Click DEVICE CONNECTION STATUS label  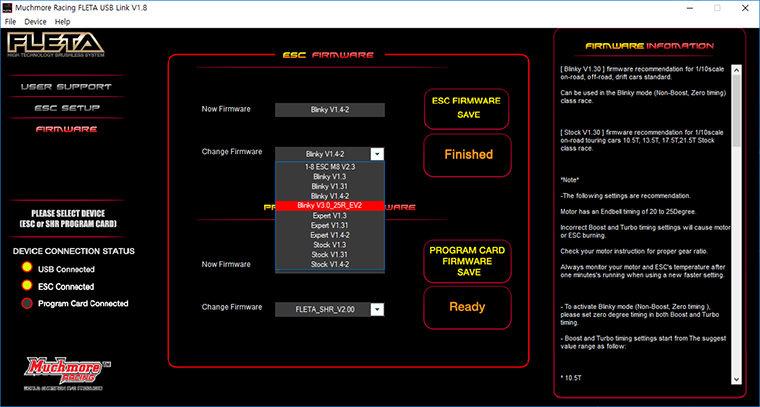(x=74, y=251)
